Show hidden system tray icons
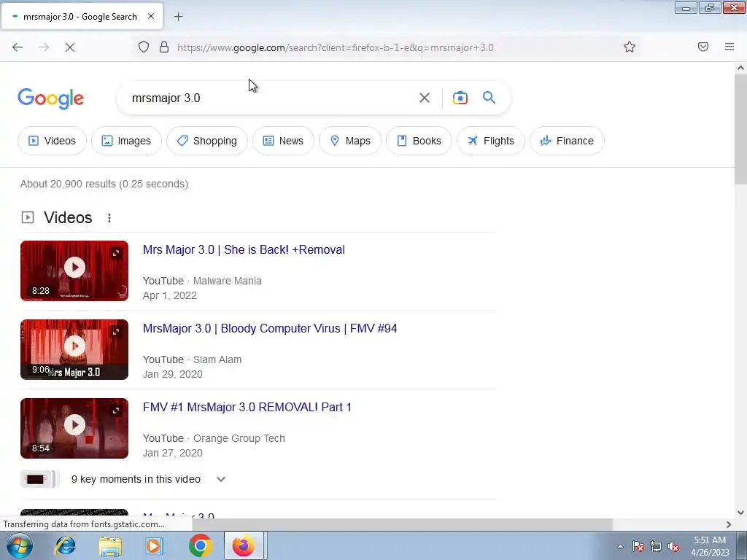This screenshot has width=747, height=560. click(x=620, y=546)
